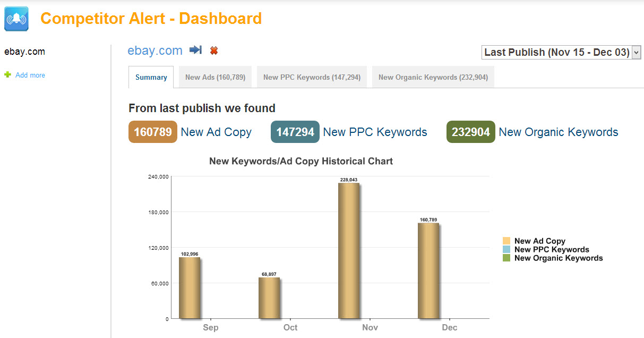The height and width of the screenshot is (338, 644).
Task: Click the New PPC Keywords legend color swatch
Action: click(506, 249)
